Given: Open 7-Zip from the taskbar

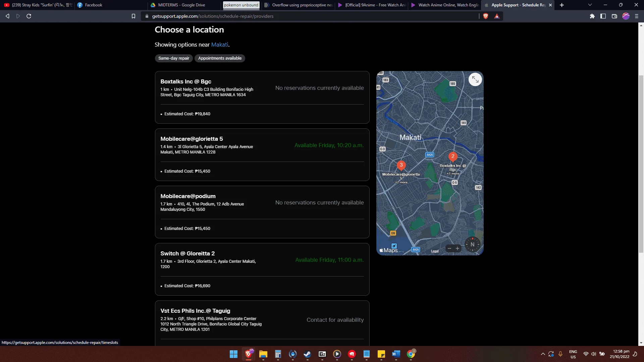Looking at the screenshot, I should (322, 354).
